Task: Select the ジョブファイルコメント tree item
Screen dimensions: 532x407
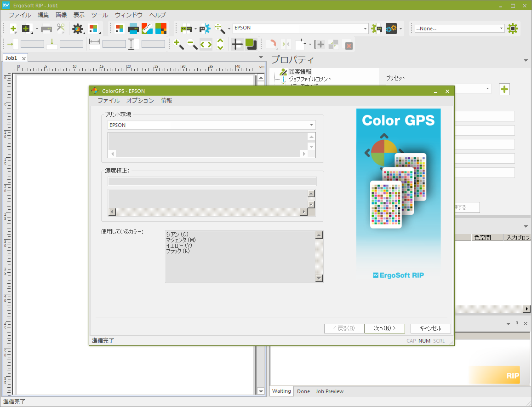Action: pyautogui.click(x=310, y=79)
